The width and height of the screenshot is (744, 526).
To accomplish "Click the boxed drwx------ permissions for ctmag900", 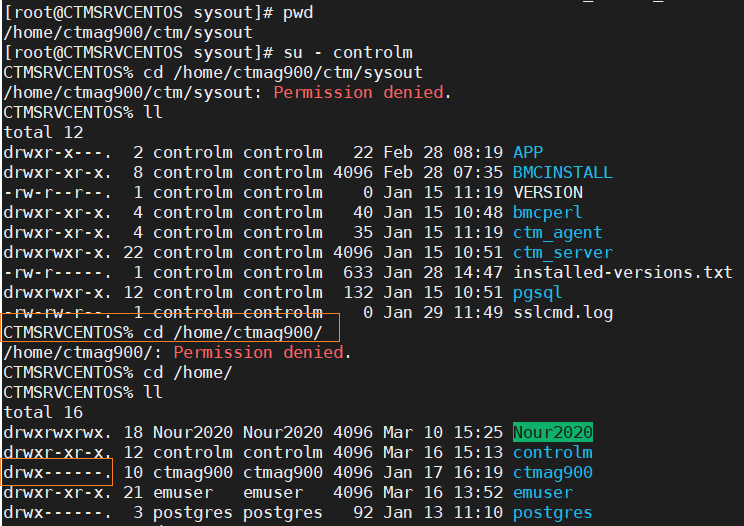I will pos(57,472).
